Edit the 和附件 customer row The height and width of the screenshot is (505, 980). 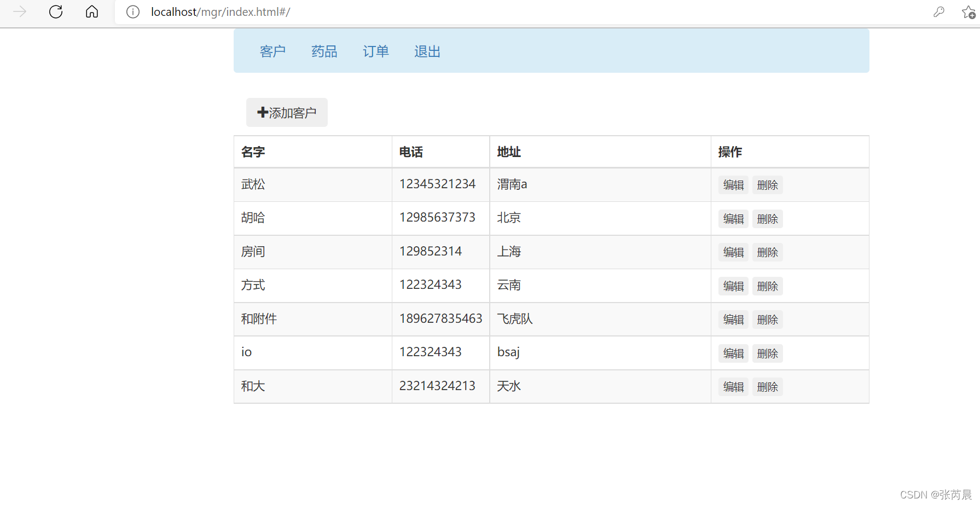733,320
